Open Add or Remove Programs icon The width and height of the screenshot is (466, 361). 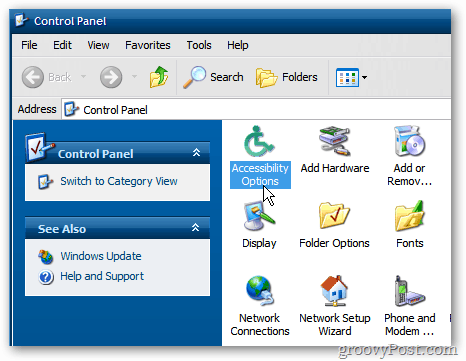click(x=410, y=141)
